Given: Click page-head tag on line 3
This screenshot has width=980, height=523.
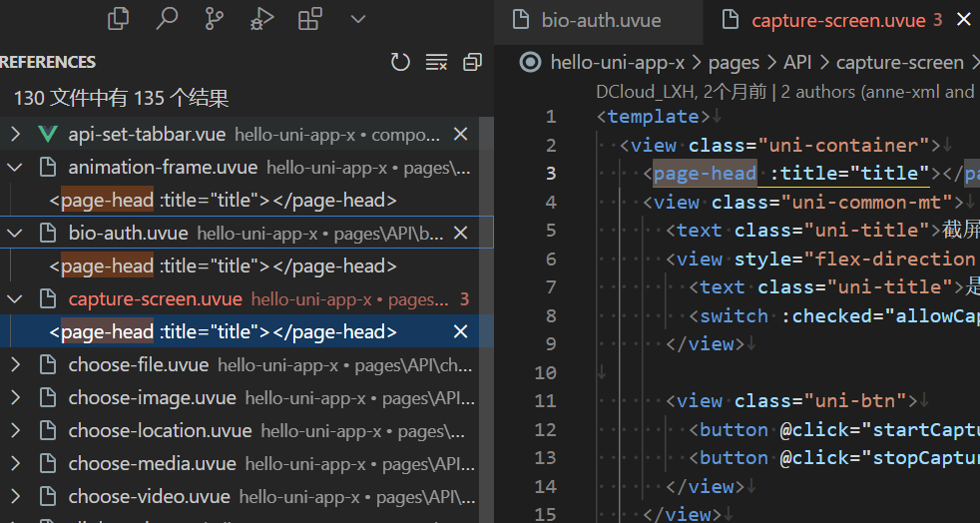Looking at the screenshot, I should (x=705, y=173).
